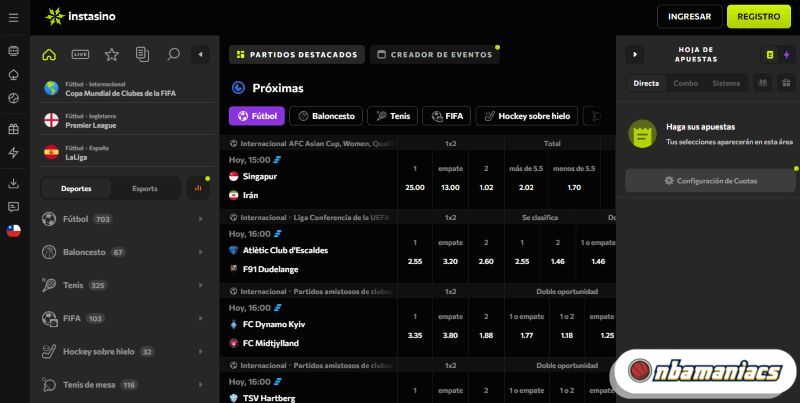Select the Tenis filter chip
This screenshot has height=403, width=800.
(x=392, y=116)
